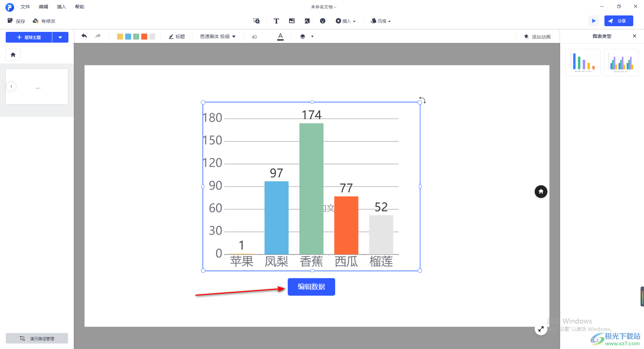
Task: Minimize the application window
Action: pyautogui.click(x=602, y=6)
